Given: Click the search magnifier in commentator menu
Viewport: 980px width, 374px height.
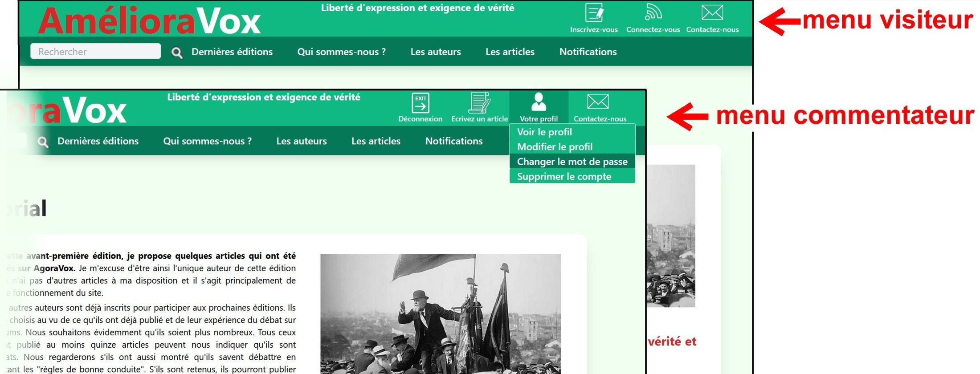Looking at the screenshot, I should tap(43, 142).
